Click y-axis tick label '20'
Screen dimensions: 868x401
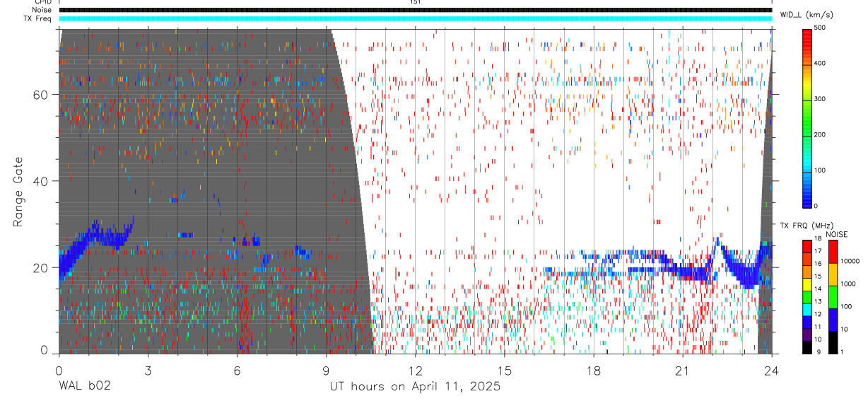42,267
